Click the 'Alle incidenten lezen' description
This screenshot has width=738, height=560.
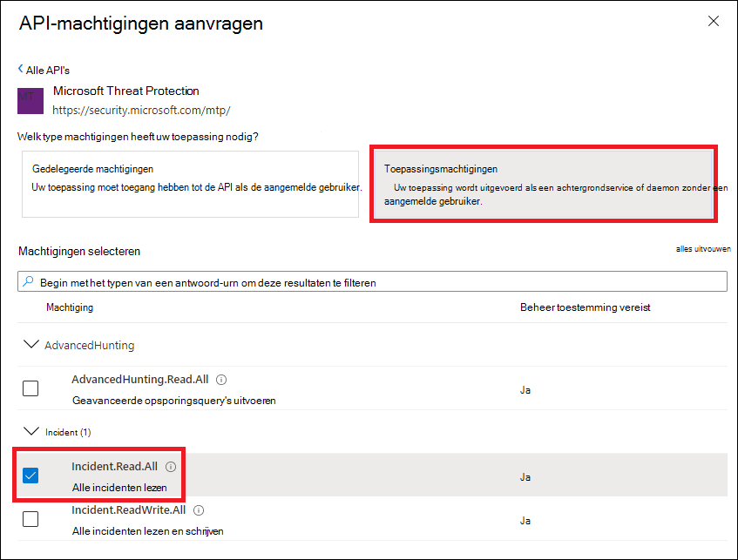click(x=119, y=488)
